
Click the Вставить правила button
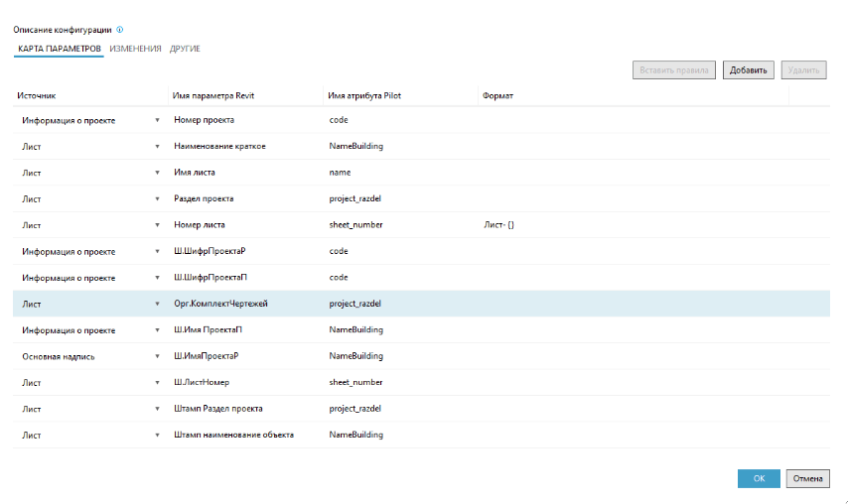coord(674,70)
